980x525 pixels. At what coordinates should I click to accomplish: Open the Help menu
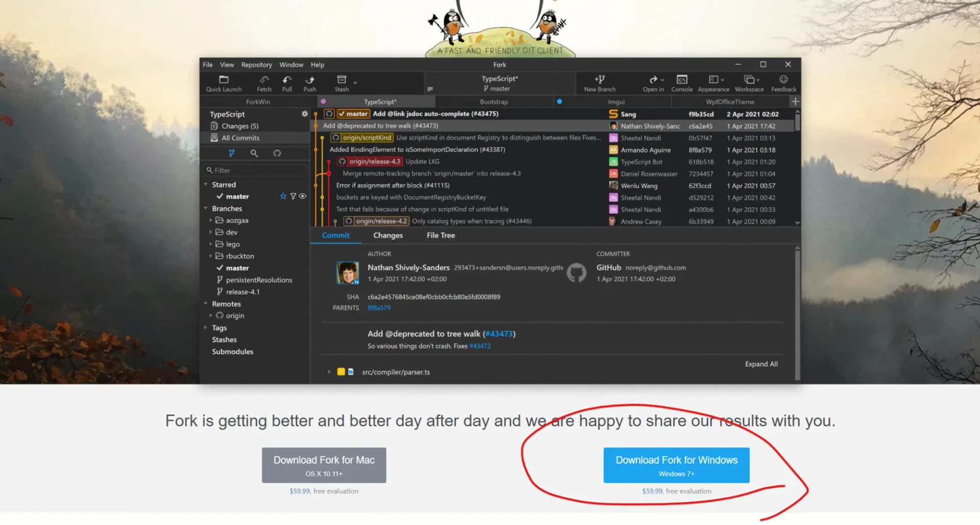coord(317,65)
